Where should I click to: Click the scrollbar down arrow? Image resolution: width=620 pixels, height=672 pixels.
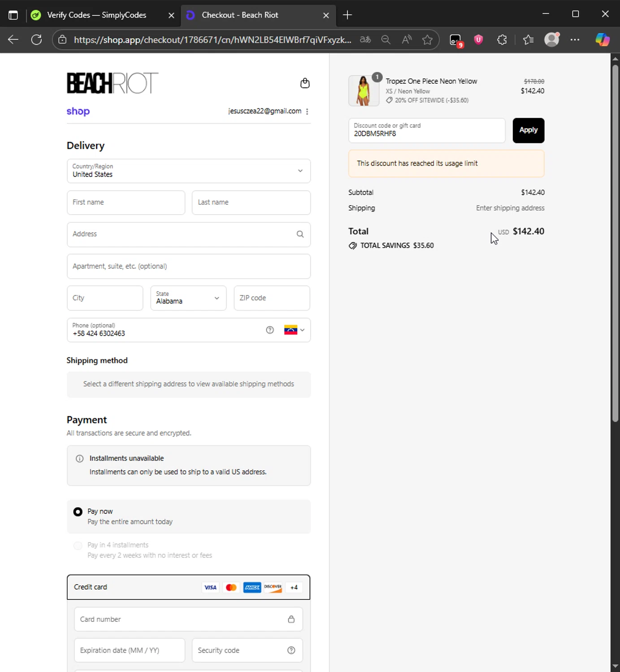pos(615,666)
